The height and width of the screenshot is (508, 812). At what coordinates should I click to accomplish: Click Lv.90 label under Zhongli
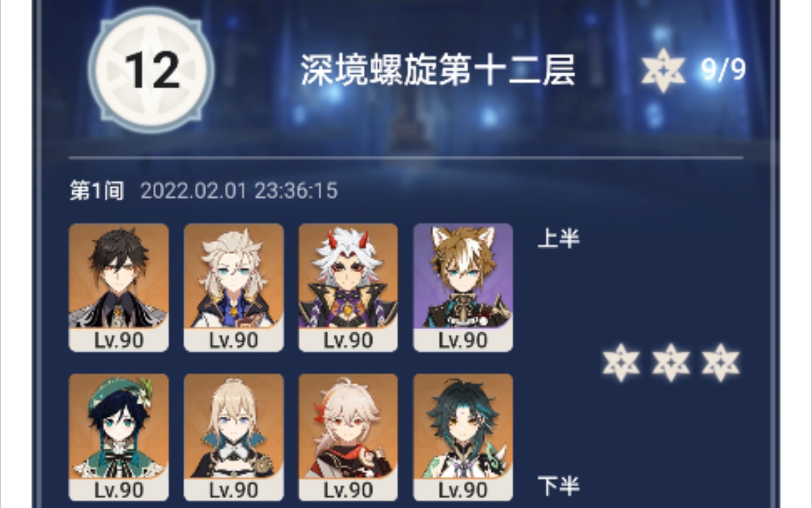118,340
